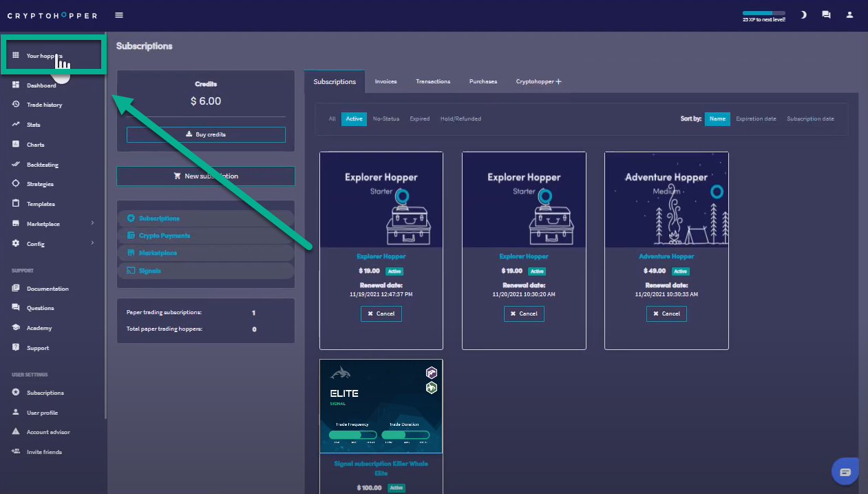
Task: Switch to the Invoices tab
Action: (385, 81)
